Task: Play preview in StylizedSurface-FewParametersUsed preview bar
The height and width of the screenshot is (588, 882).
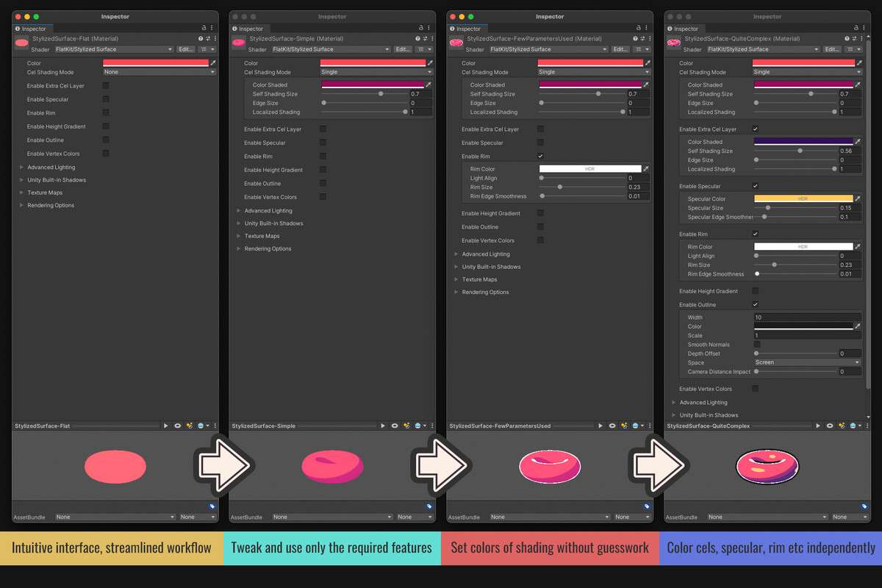Action: [x=601, y=426]
